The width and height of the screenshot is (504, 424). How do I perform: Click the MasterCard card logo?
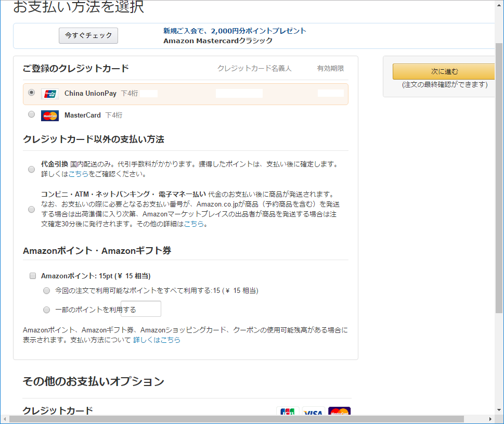tap(50, 115)
